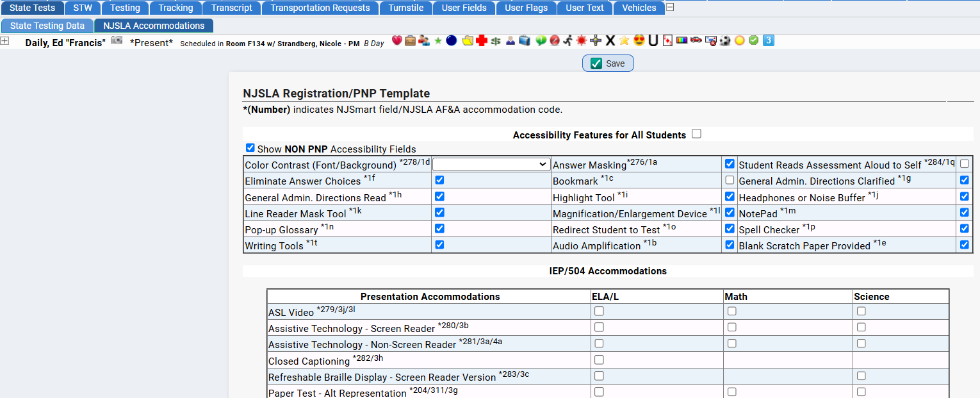
Task: Open the two-people contacts icon
Action: click(424, 40)
